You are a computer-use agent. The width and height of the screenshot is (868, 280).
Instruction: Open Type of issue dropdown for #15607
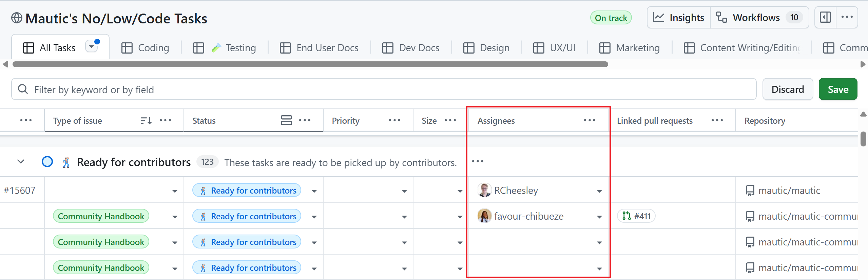click(175, 191)
